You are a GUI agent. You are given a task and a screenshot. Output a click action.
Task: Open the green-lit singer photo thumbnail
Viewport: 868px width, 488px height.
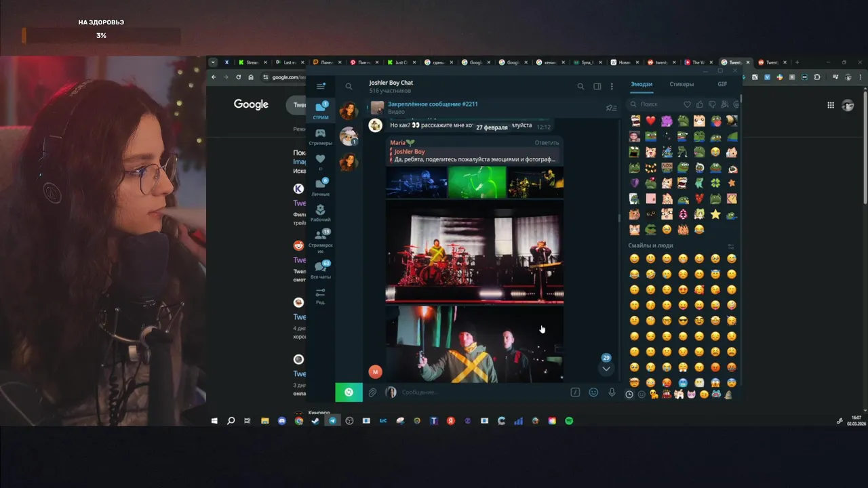click(477, 182)
